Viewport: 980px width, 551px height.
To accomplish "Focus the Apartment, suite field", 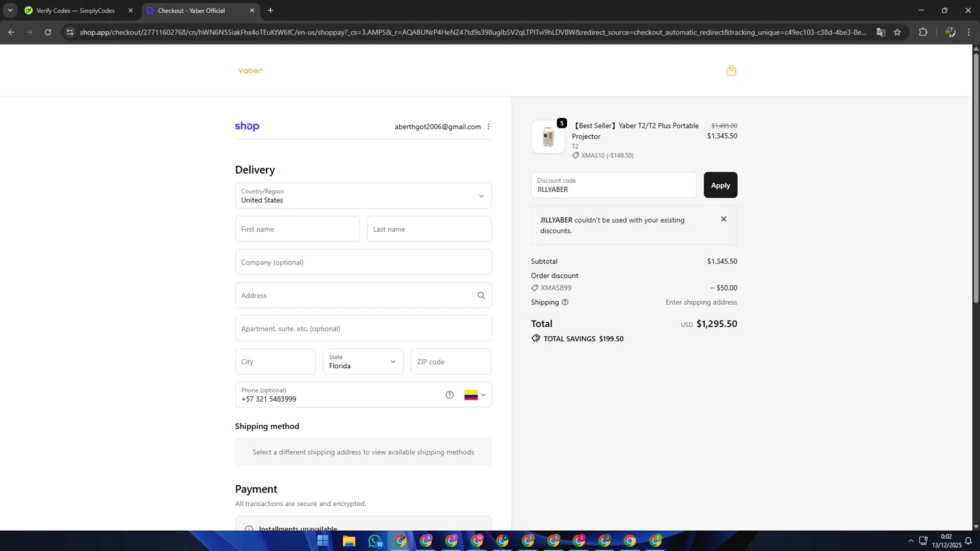I will 363,328.
